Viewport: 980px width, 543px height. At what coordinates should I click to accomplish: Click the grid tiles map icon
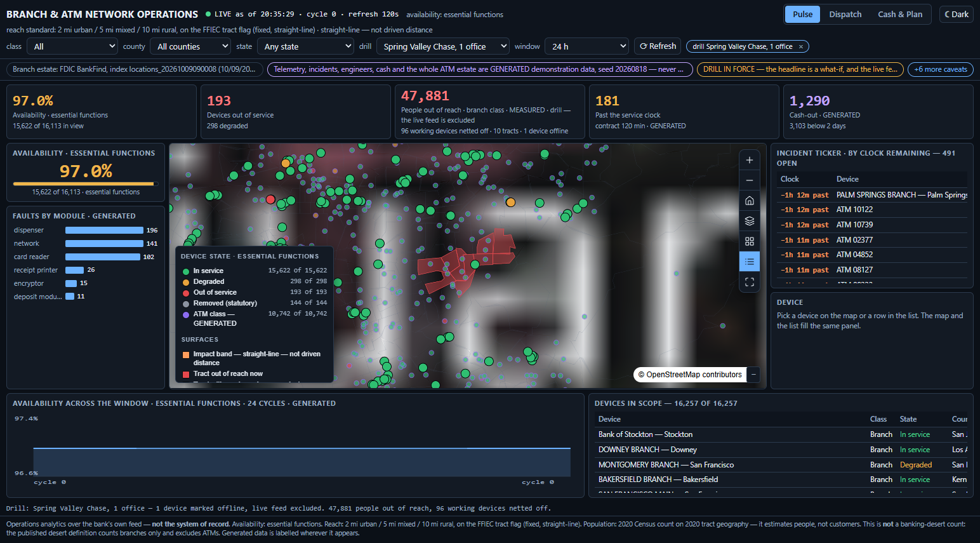750,241
